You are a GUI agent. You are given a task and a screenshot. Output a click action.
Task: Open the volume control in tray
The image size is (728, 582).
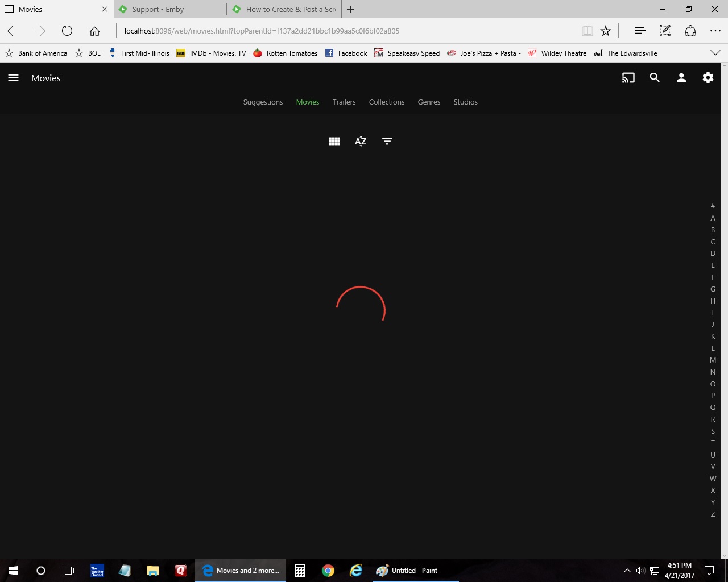(x=640, y=571)
